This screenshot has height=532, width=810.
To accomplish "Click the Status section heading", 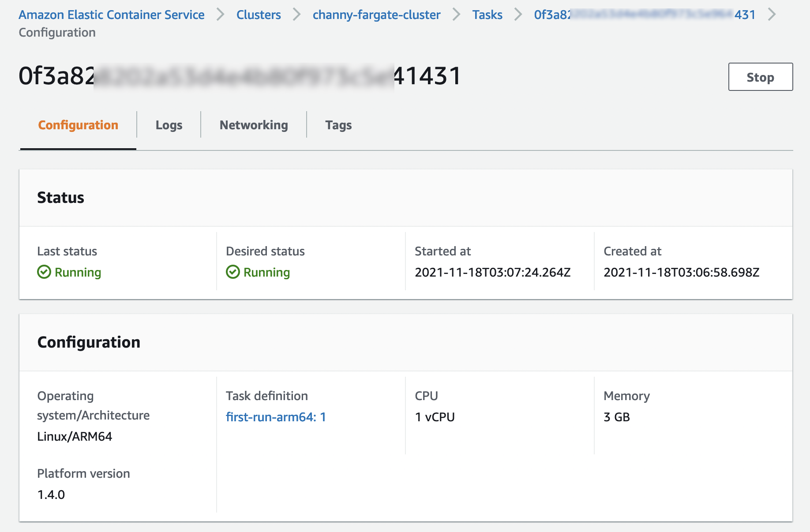I will click(x=60, y=198).
